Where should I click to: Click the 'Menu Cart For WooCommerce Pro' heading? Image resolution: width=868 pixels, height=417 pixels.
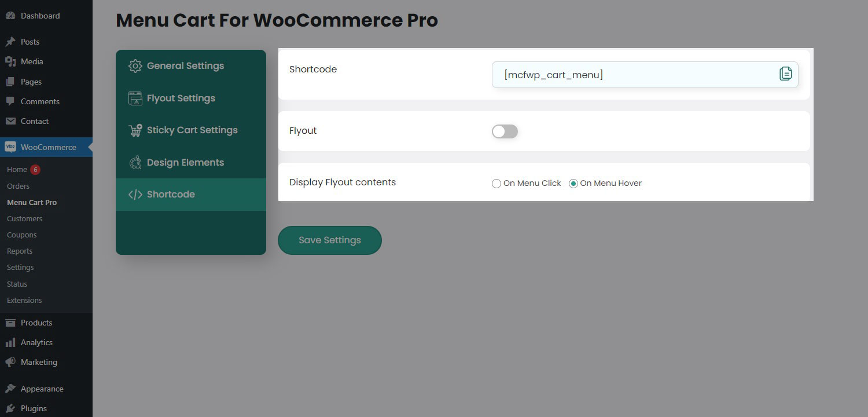click(x=277, y=21)
